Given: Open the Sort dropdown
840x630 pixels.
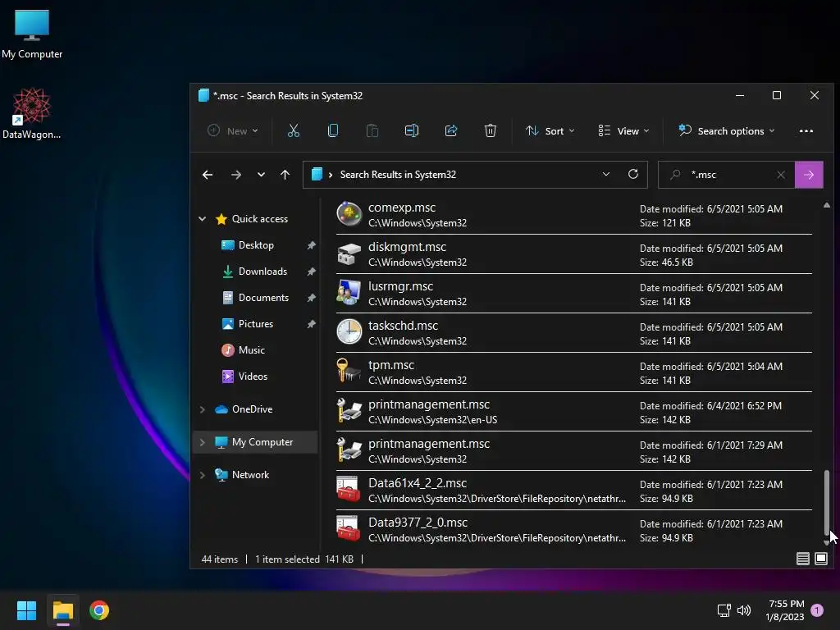Looking at the screenshot, I should (550, 130).
